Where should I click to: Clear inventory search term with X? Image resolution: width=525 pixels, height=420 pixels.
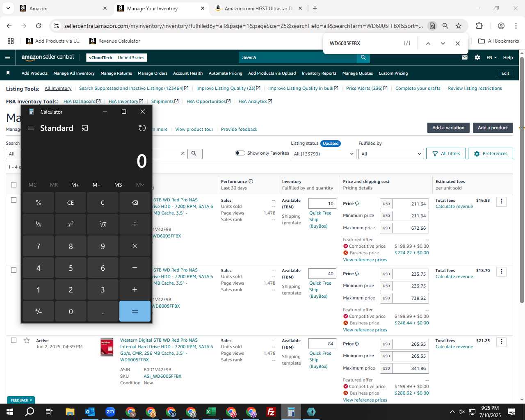point(183,153)
